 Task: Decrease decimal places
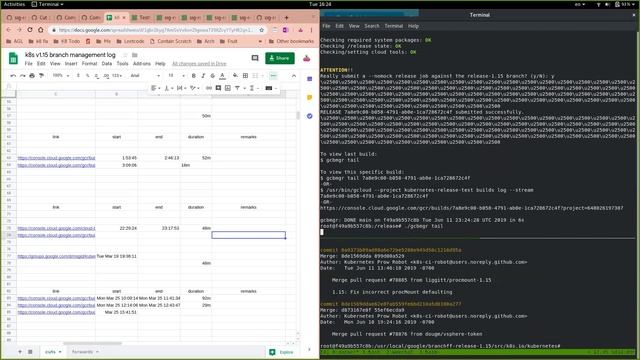[x=97, y=76]
